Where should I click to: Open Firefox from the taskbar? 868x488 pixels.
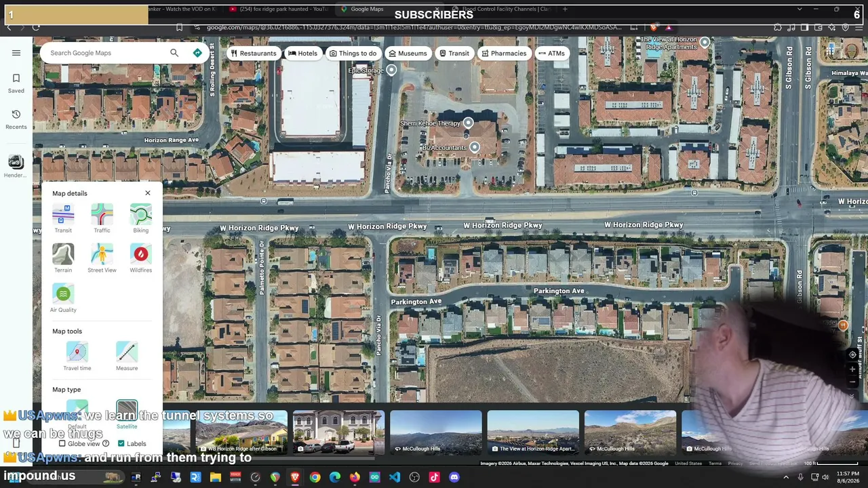click(355, 477)
